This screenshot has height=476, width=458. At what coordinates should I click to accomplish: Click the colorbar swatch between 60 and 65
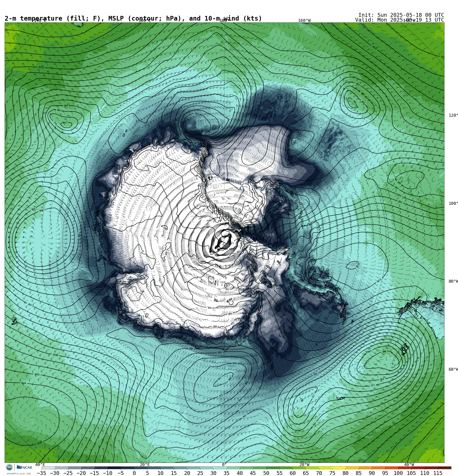point(299,468)
